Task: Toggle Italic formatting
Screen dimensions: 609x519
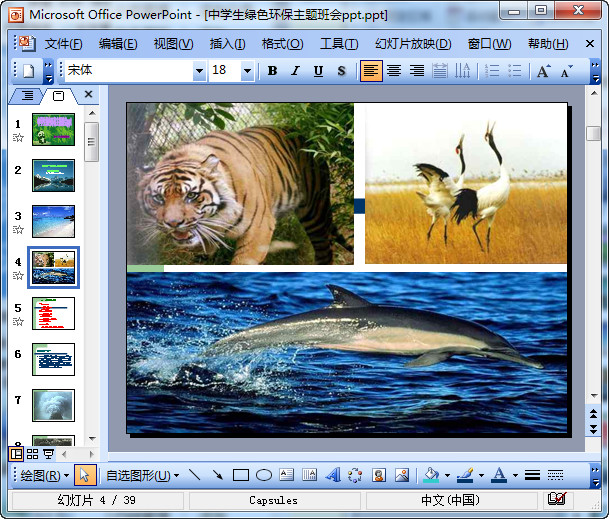Action: pos(295,71)
